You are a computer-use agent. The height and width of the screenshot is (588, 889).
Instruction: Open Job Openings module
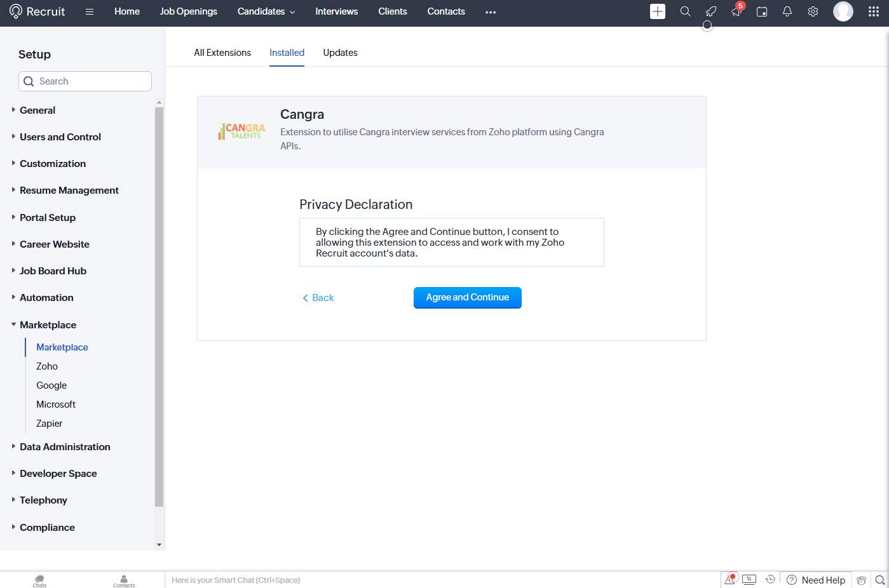click(x=188, y=11)
